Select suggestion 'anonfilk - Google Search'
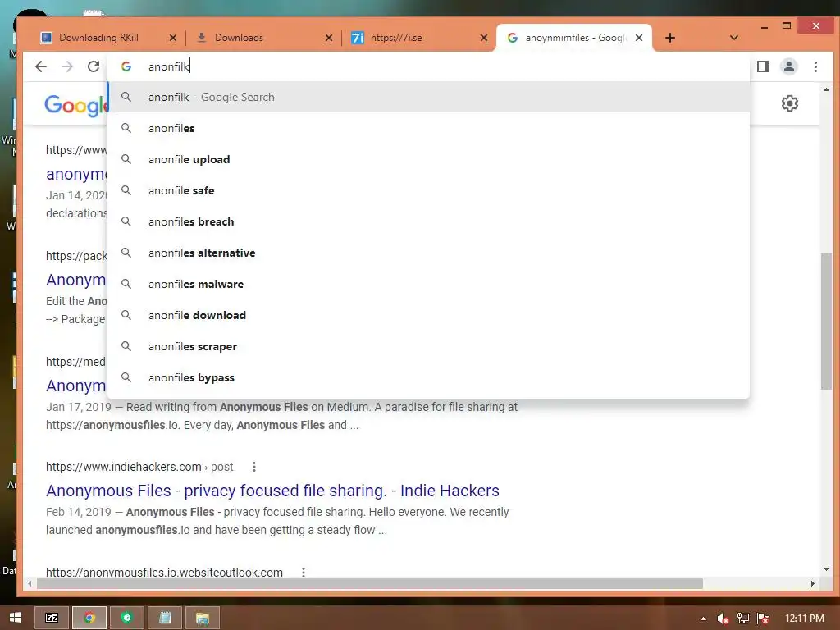Viewport: 840px width, 630px height. click(428, 97)
